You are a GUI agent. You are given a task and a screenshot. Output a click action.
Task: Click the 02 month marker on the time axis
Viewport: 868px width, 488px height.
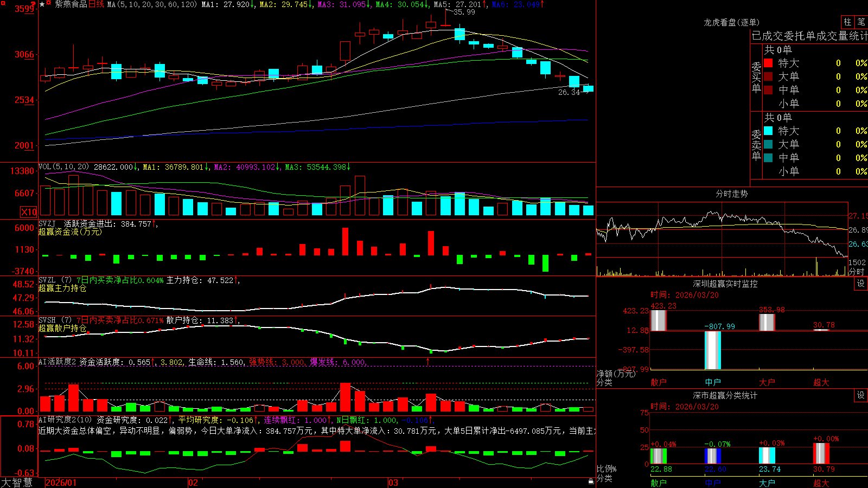click(x=193, y=483)
